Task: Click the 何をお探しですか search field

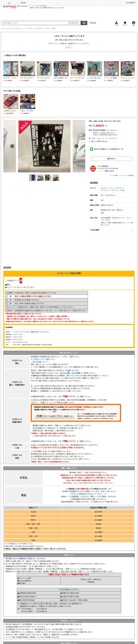Action: [x=35, y=23]
